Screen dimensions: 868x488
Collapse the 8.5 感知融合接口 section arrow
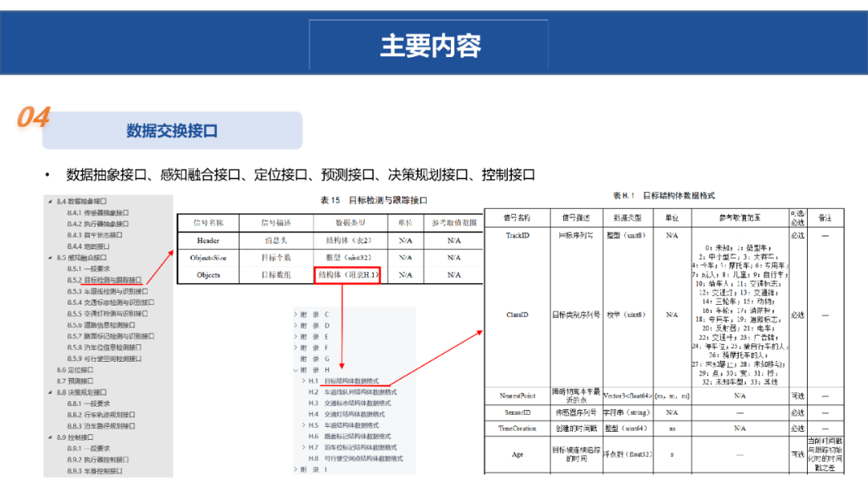(50, 257)
